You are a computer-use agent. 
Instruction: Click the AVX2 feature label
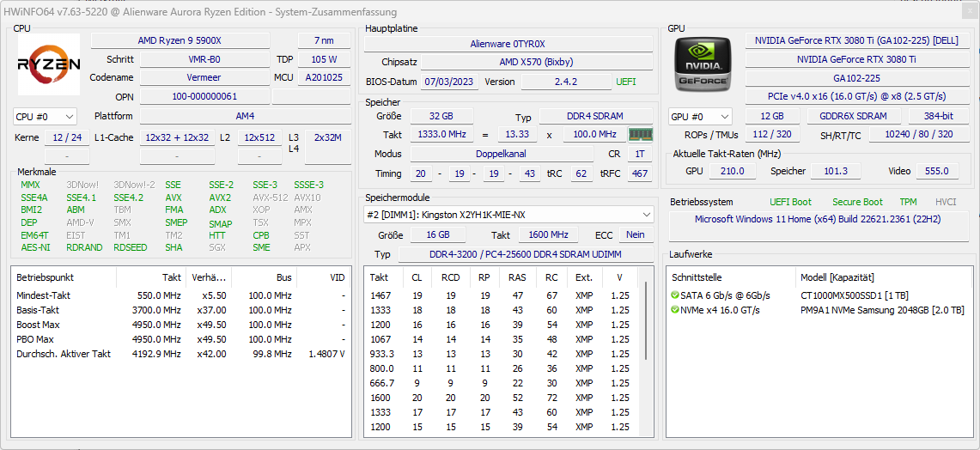point(220,198)
